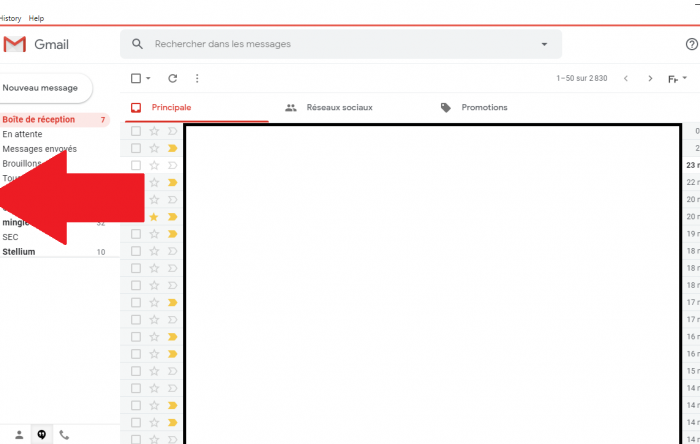Viewport: 700px width, 444px height.
Task: Open the search options dropdown arrow
Action: click(544, 44)
